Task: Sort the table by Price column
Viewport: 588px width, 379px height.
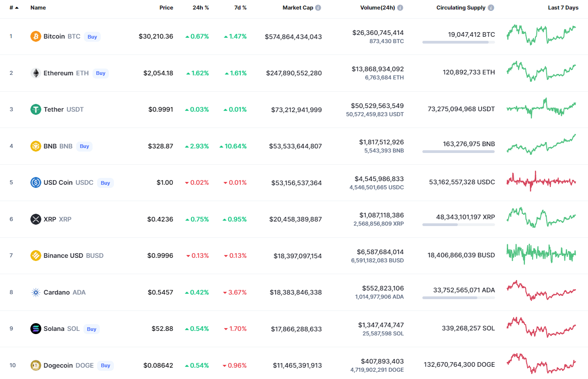Action: pos(166,8)
